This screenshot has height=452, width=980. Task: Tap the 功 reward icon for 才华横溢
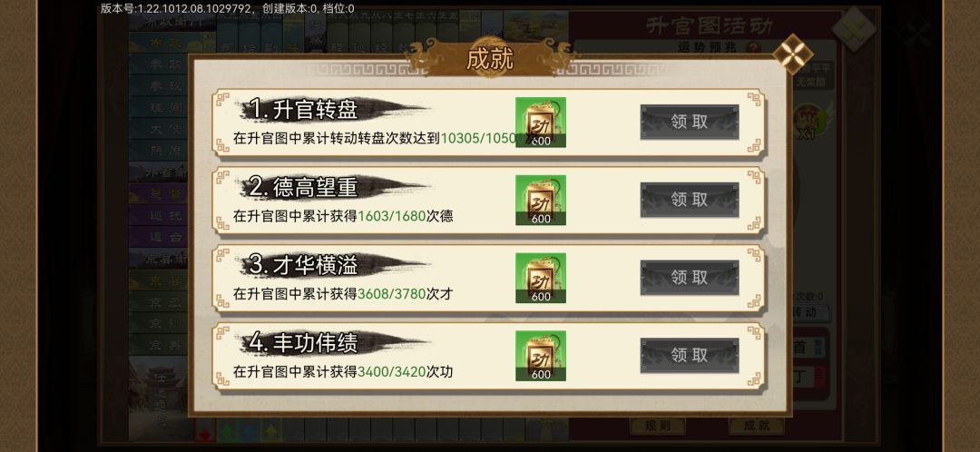tap(541, 279)
